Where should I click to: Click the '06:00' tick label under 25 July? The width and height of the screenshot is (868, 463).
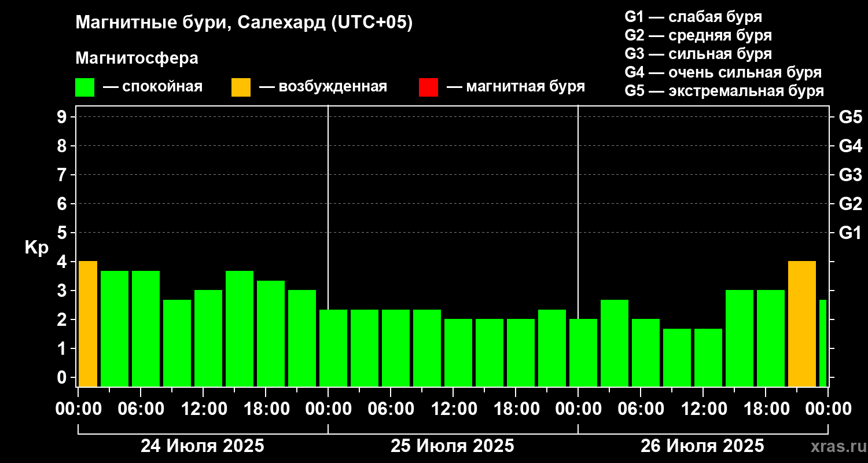(x=391, y=409)
